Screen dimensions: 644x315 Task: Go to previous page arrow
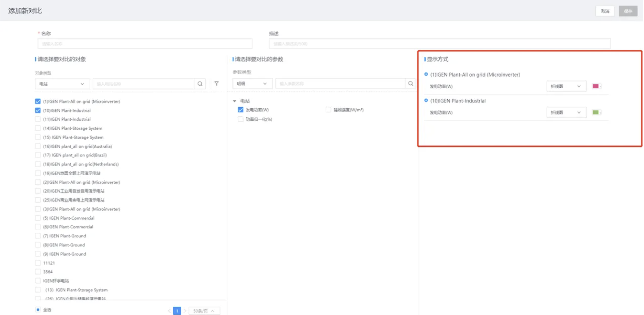(x=169, y=311)
